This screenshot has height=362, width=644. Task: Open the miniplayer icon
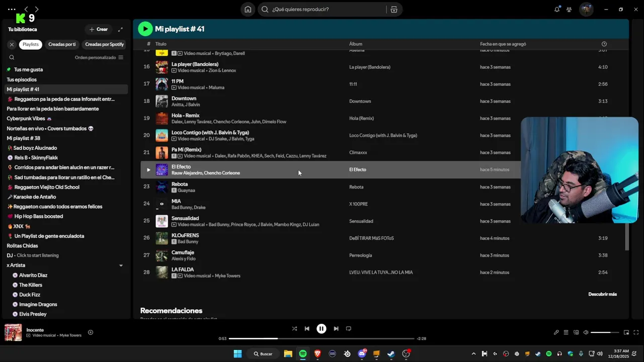click(x=626, y=332)
